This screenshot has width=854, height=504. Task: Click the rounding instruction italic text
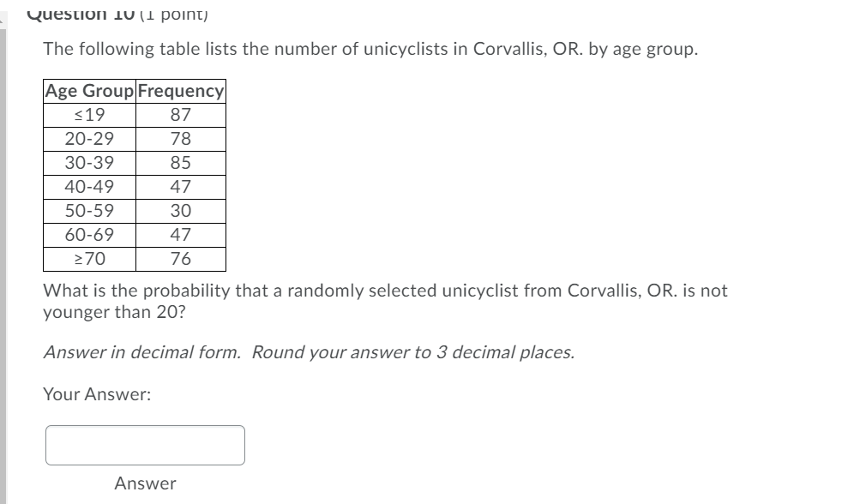309,352
